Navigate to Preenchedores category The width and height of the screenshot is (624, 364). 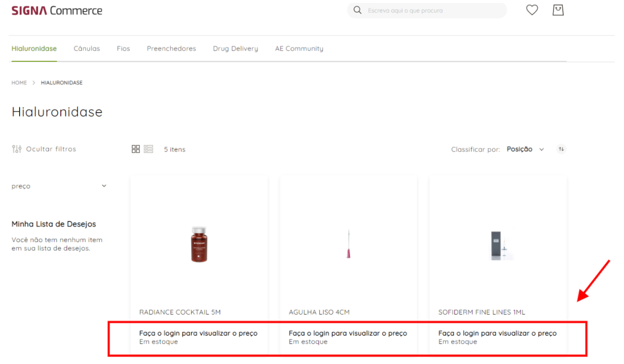tap(171, 49)
